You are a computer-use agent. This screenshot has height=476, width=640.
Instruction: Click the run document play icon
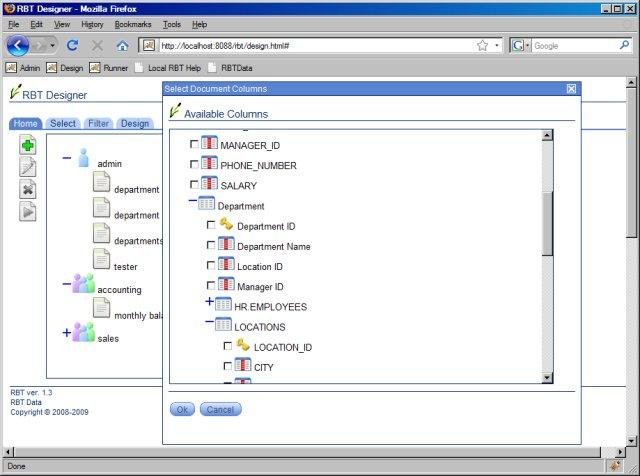click(28, 212)
